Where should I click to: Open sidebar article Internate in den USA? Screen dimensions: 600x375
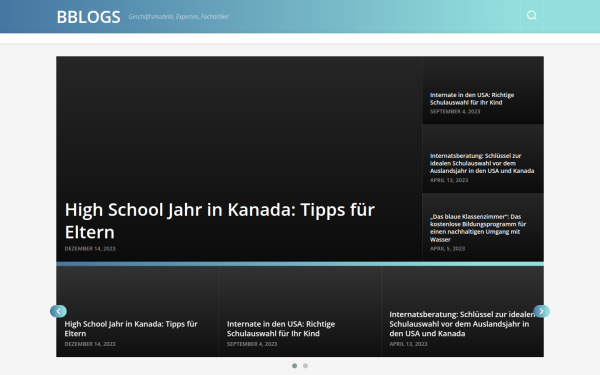(472, 99)
